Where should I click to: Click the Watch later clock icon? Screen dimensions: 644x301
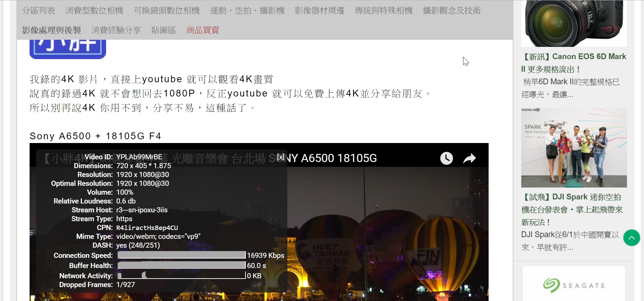[446, 158]
